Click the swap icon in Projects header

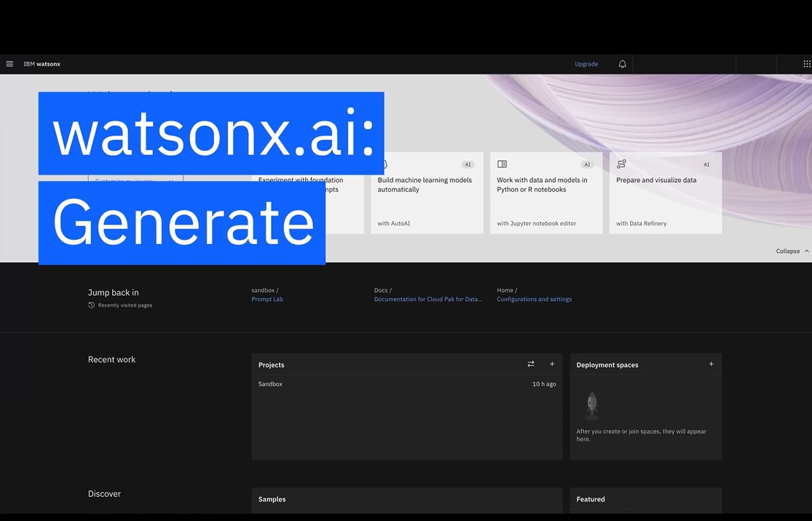coord(531,364)
